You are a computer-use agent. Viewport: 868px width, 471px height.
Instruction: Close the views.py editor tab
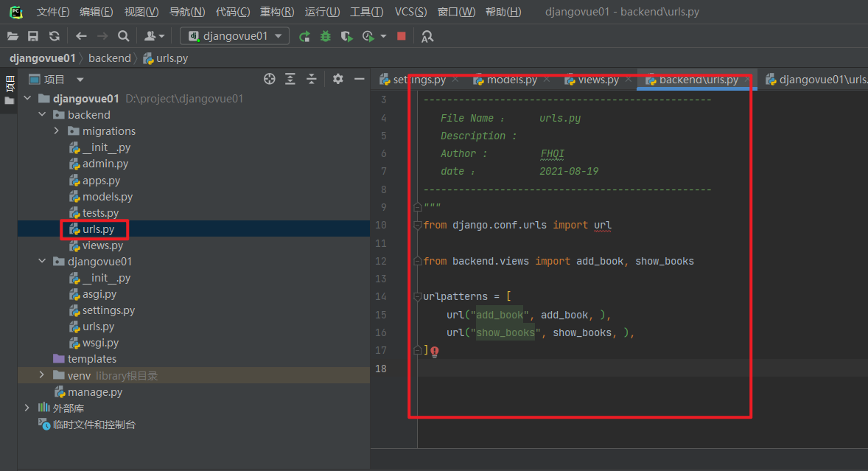click(629, 80)
